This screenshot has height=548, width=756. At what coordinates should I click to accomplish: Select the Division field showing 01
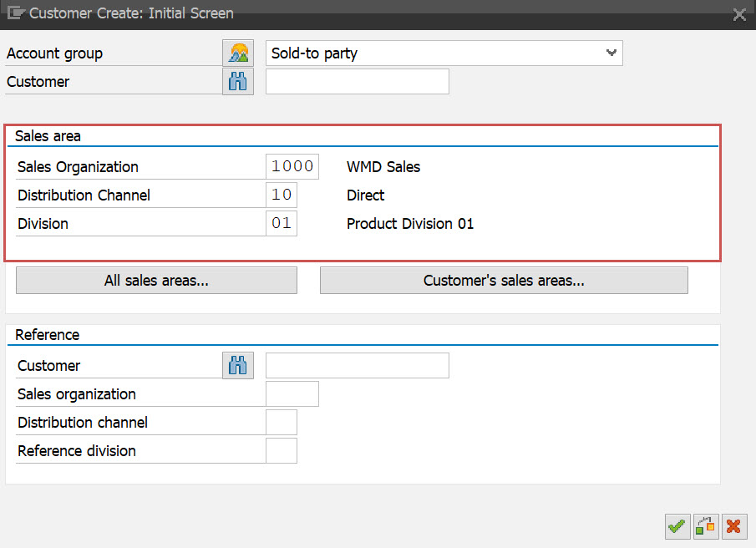(282, 223)
